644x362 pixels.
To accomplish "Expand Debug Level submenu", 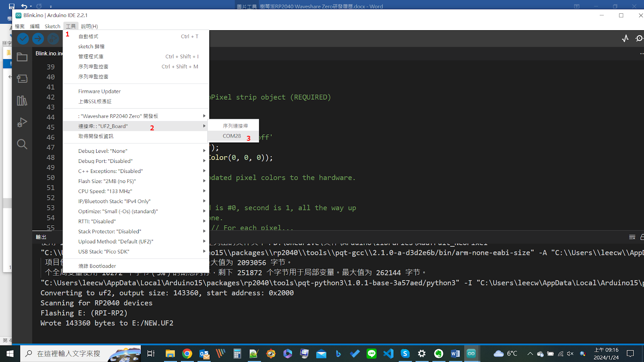I will [x=136, y=151].
